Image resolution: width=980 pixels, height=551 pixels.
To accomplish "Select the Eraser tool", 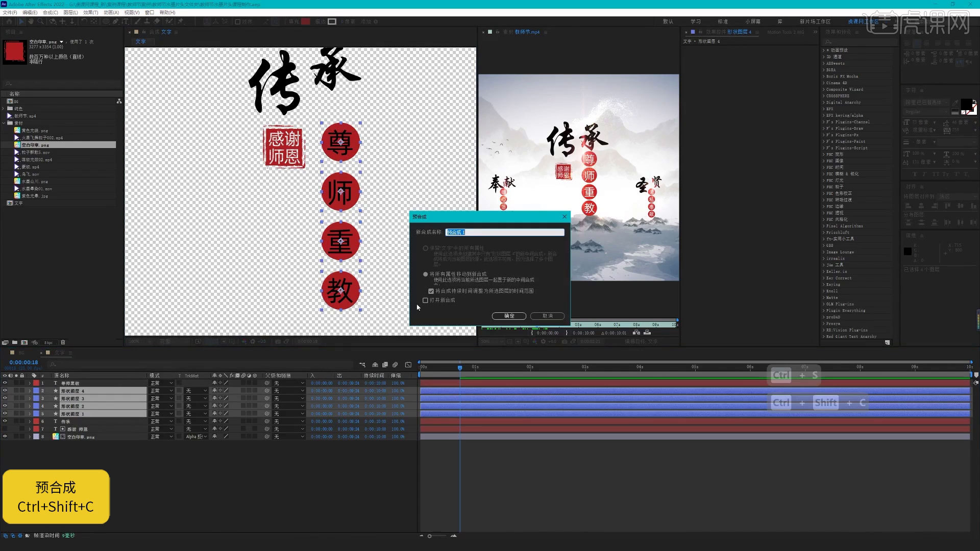I will pos(157,21).
